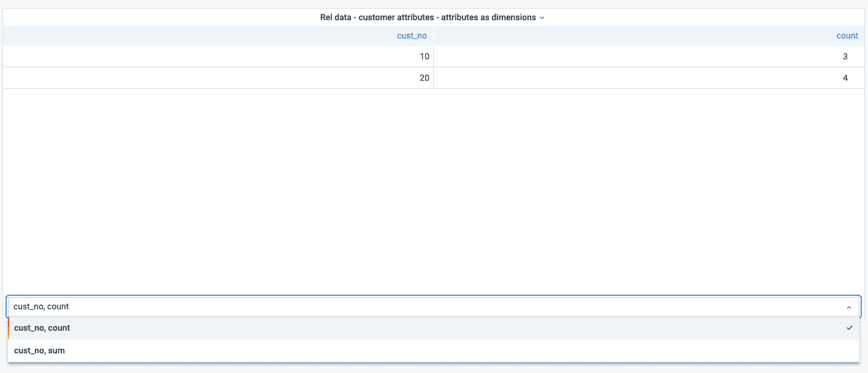Click blank space right of the panel title
The width and height of the screenshot is (868, 373).
click(x=704, y=18)
